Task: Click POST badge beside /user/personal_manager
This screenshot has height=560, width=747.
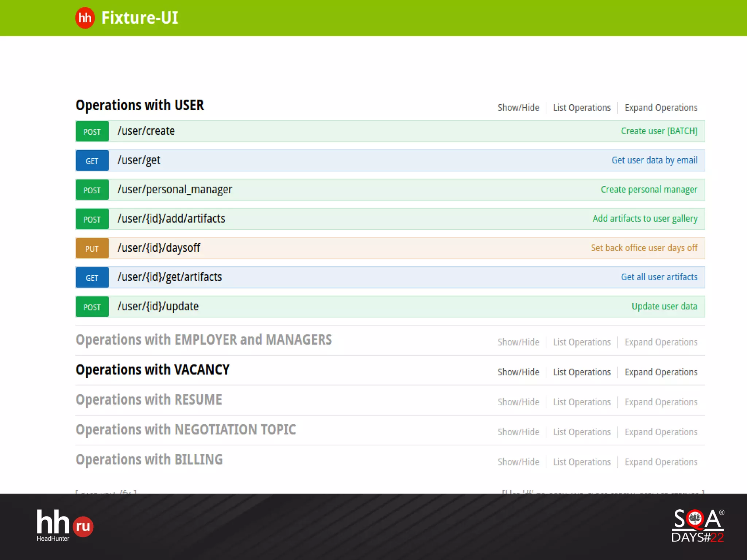Action: click(x=92, y=190)
